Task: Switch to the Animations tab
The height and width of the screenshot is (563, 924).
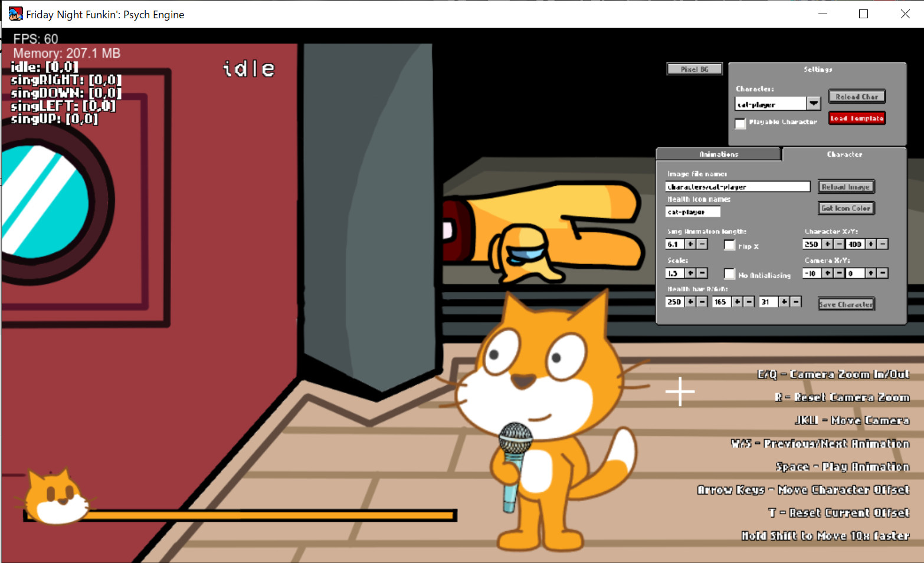Action: 719,154
